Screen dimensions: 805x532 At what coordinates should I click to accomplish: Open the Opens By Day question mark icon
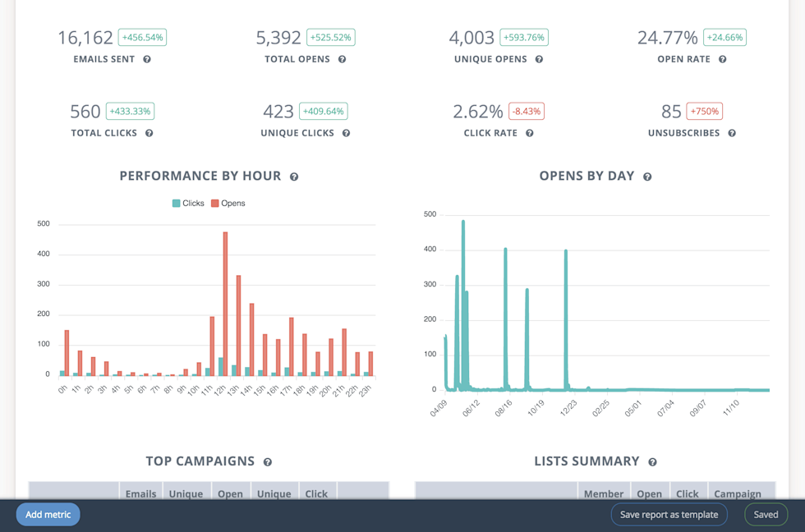(x=647, y=176)
